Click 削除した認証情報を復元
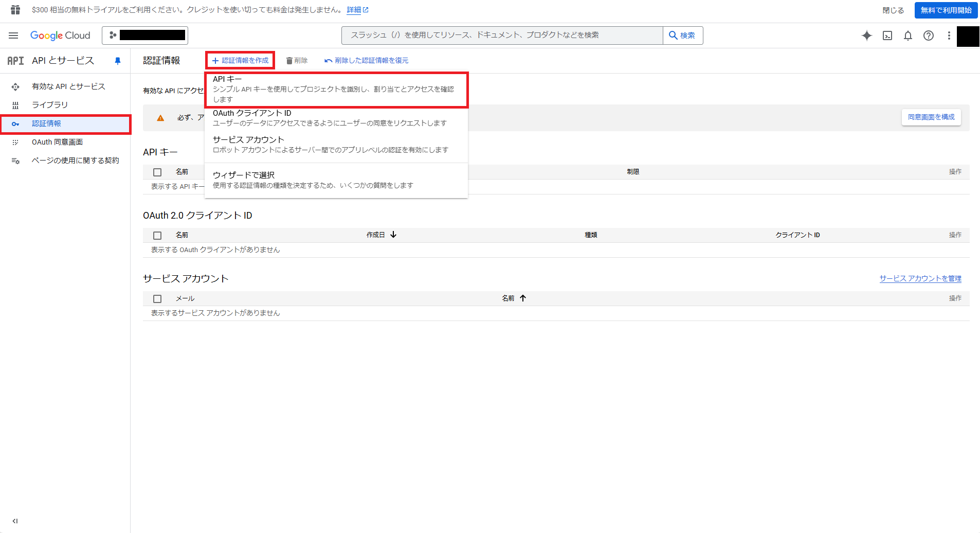 click(x=366, y=61)
